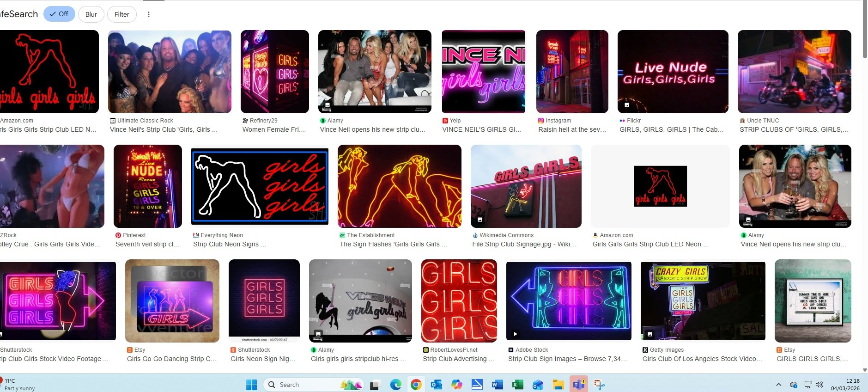Open the clock and date flyout
The image size is (868, 392).
coord(845,385)
